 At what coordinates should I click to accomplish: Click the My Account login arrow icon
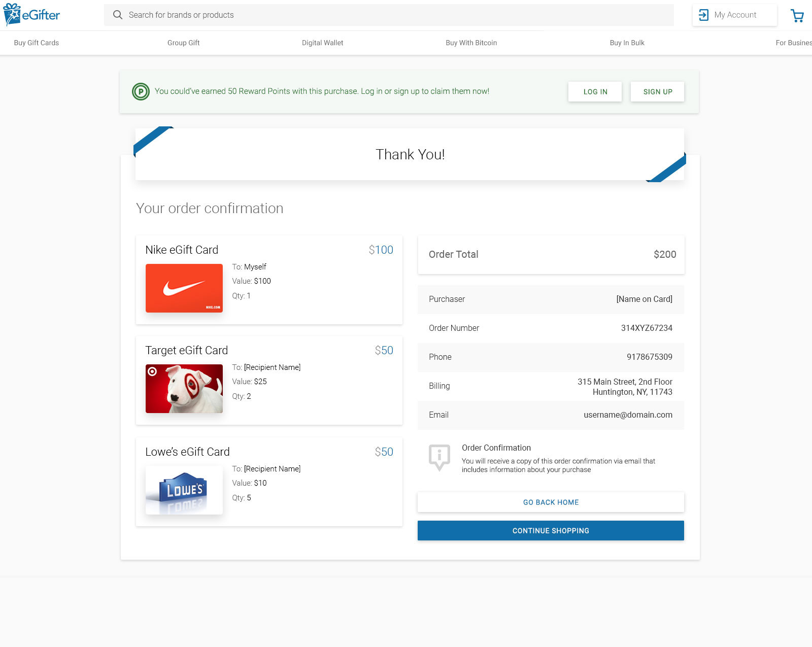(703, 15)
